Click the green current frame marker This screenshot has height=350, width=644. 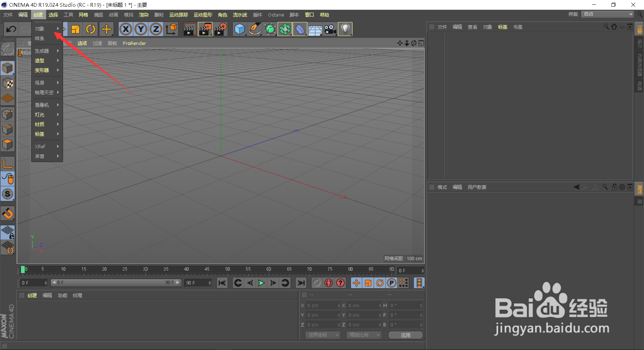click(23, 269)
